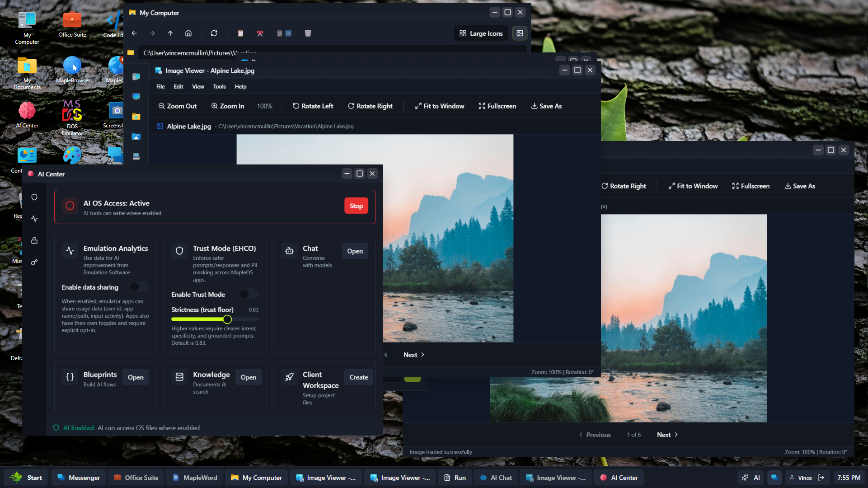Switch to Messenger from taskbar

coord(79,478)
